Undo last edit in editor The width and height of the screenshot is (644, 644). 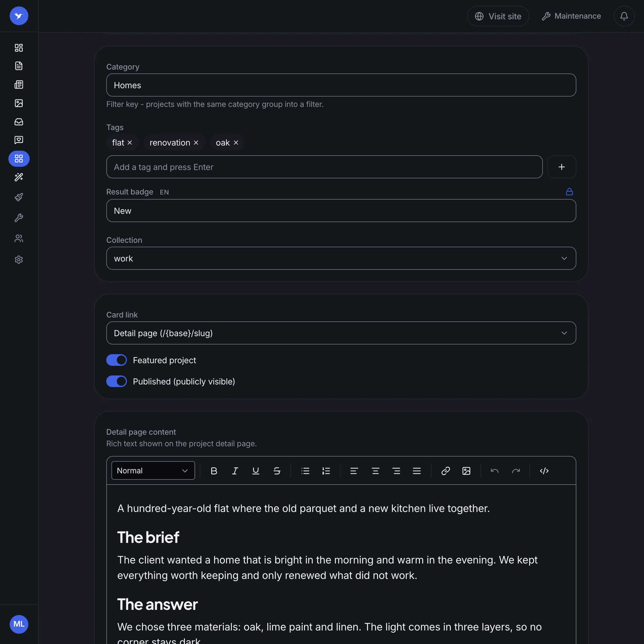click(495, 471)
